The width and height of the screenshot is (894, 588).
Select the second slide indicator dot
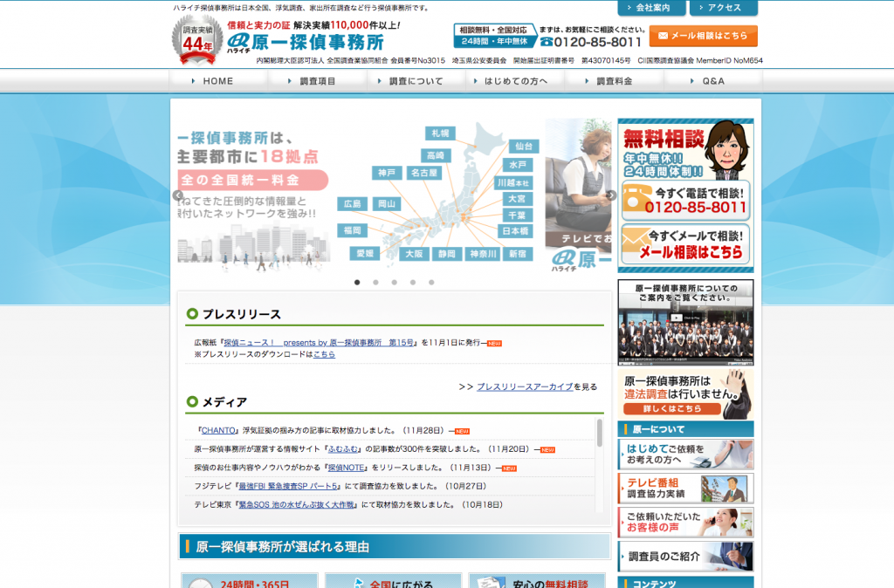click(375, 282)
